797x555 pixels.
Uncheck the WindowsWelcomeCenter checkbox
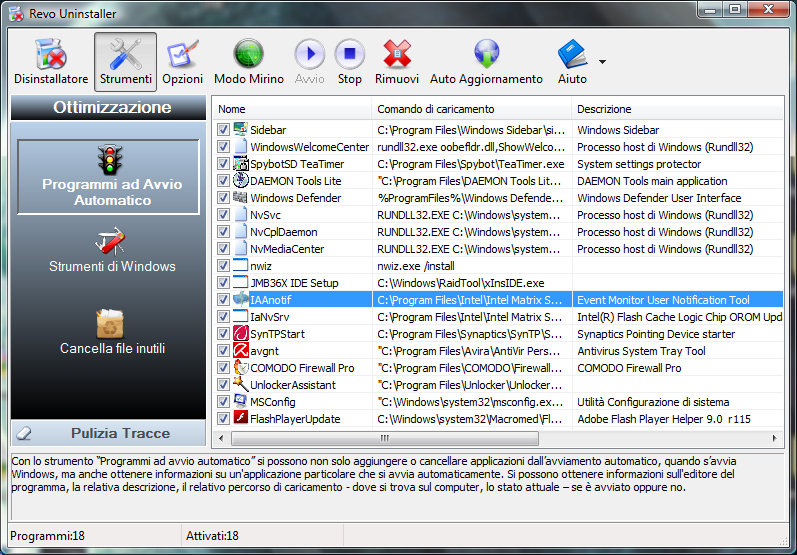click(x=223, y=147)
